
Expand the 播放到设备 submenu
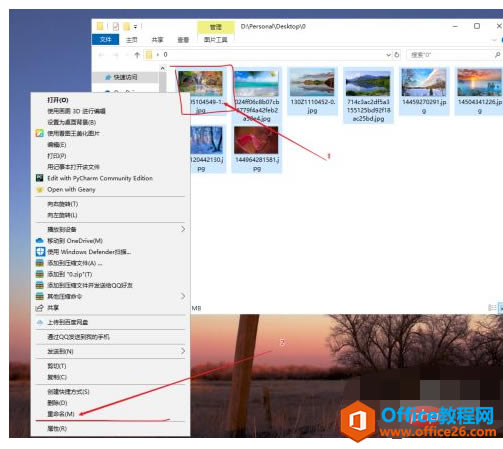(x=183, y=229)
